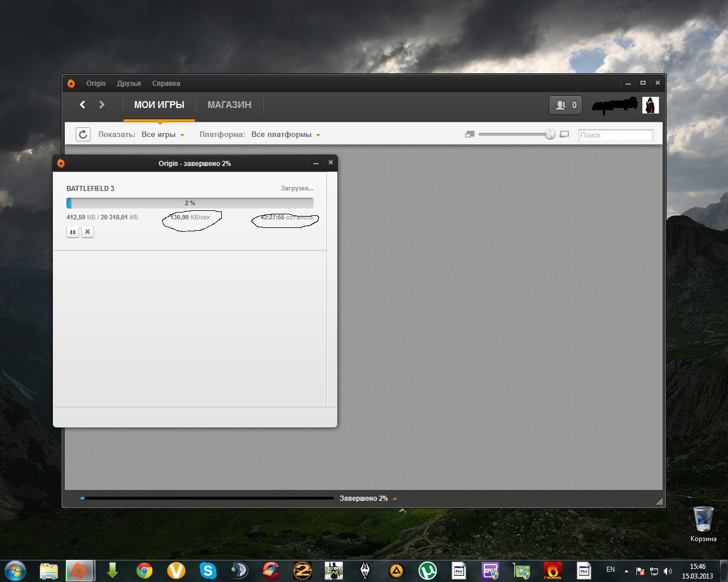
Task: Click the main window bottom download progress bar
Action: [207, 498]
